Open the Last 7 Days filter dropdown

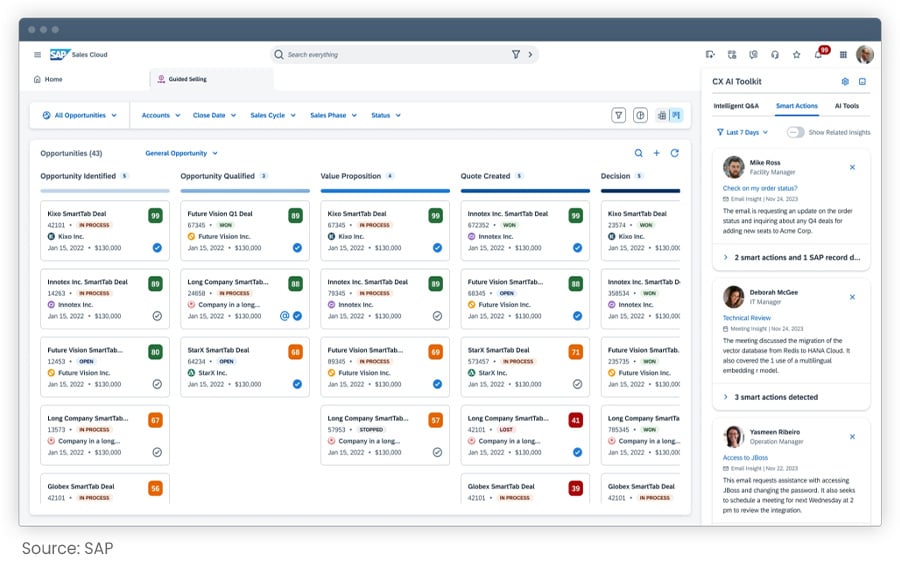point(742,133)
